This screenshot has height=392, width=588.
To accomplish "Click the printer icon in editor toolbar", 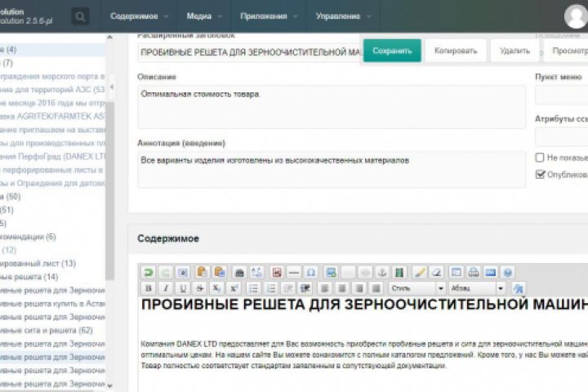I will point(473,272).
